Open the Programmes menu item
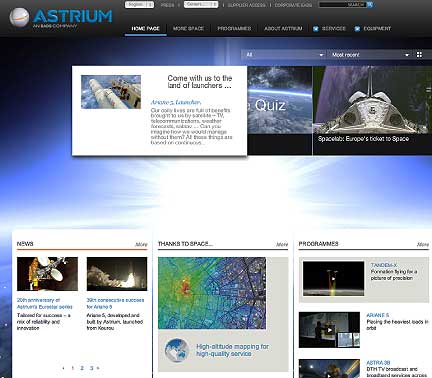This screenshot has width=432, height=378. (234, 29)
